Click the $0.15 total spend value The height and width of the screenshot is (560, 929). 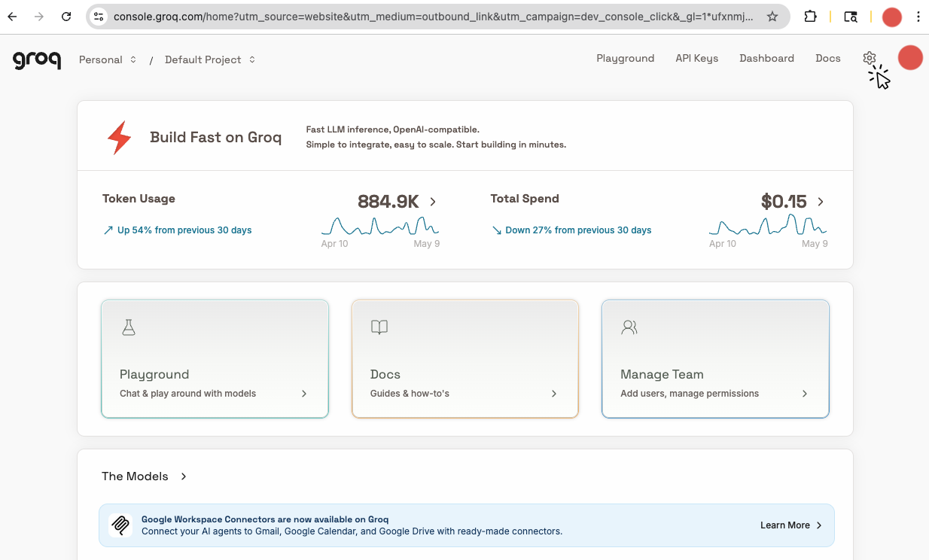(784, 202)
